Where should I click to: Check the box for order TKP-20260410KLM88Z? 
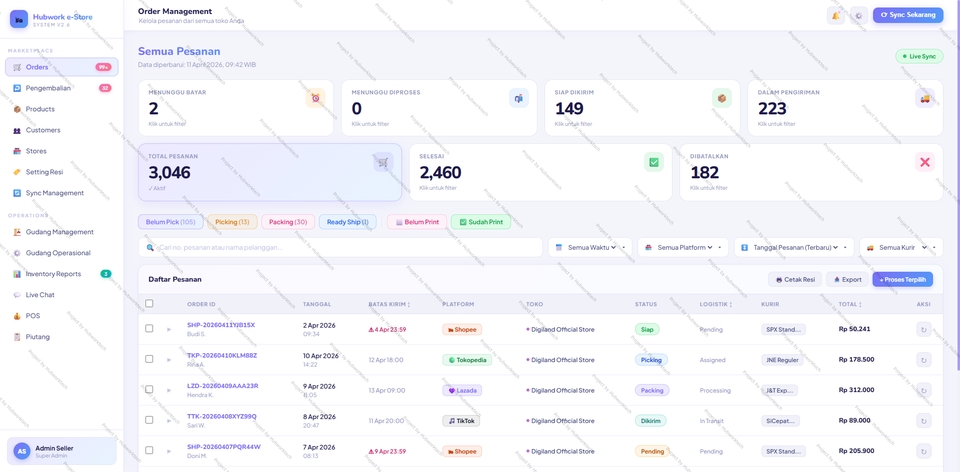click(x=149, y=359)
